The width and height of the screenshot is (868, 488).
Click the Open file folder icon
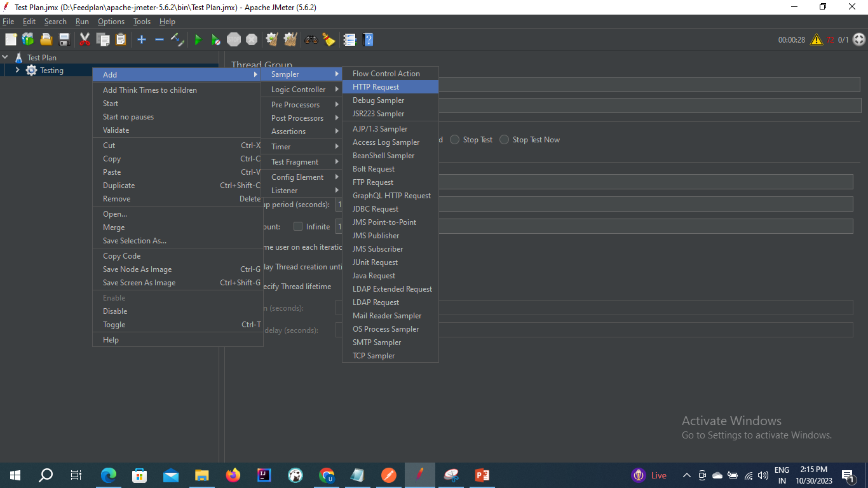coord(46,39)
